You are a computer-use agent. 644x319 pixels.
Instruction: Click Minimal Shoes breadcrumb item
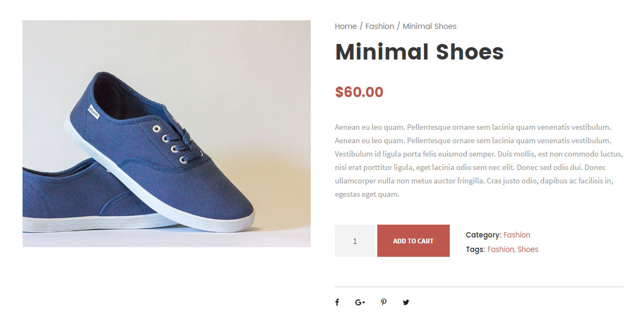[429, 26]
